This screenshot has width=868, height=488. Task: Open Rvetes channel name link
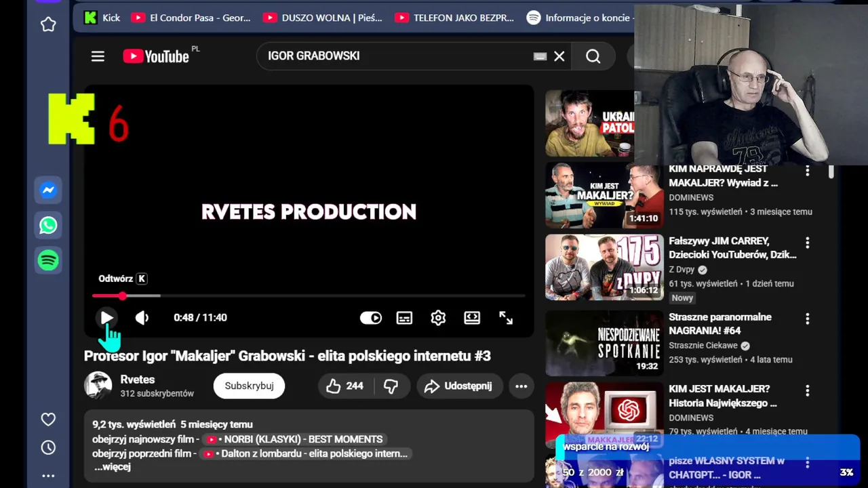click(x=138, y=380)
